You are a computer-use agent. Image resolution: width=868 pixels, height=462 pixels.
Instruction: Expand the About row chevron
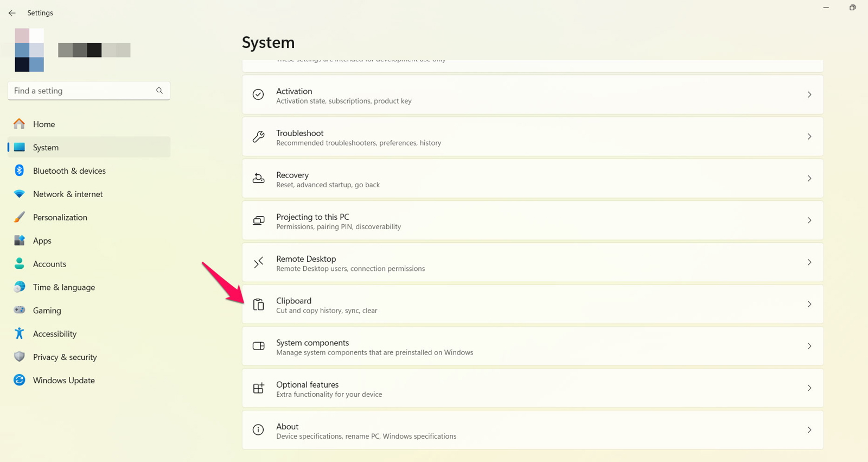pos(809,430)
